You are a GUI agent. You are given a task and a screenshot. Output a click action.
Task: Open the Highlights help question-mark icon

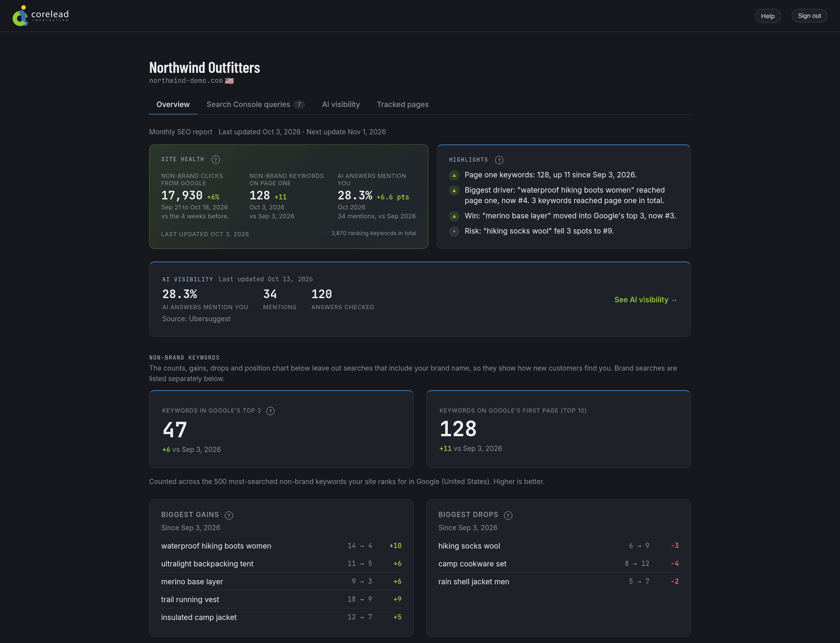coord(499,160)
